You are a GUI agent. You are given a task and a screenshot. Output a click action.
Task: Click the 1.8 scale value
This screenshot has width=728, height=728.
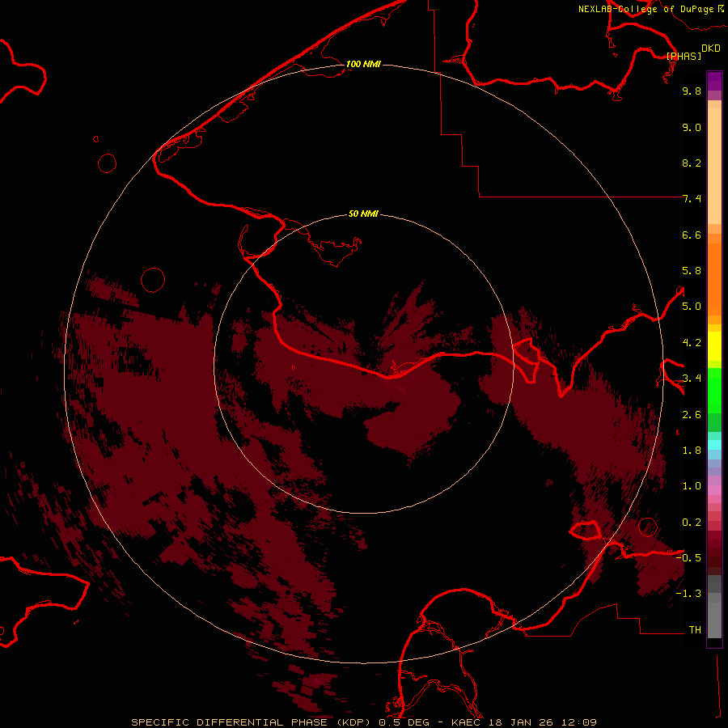coord(692,451)
